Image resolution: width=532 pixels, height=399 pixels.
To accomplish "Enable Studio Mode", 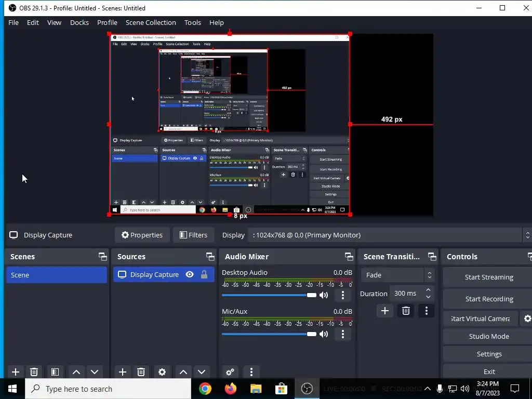I will tap(488, 336).
